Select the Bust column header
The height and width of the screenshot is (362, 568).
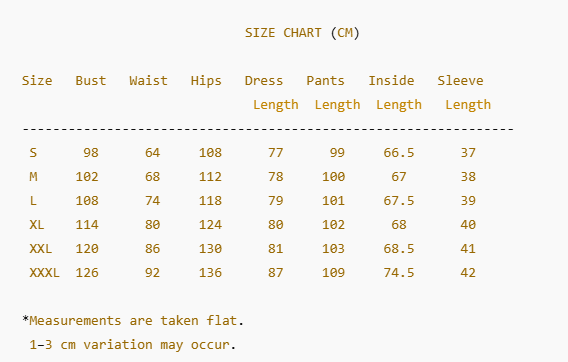coord(91,80)
